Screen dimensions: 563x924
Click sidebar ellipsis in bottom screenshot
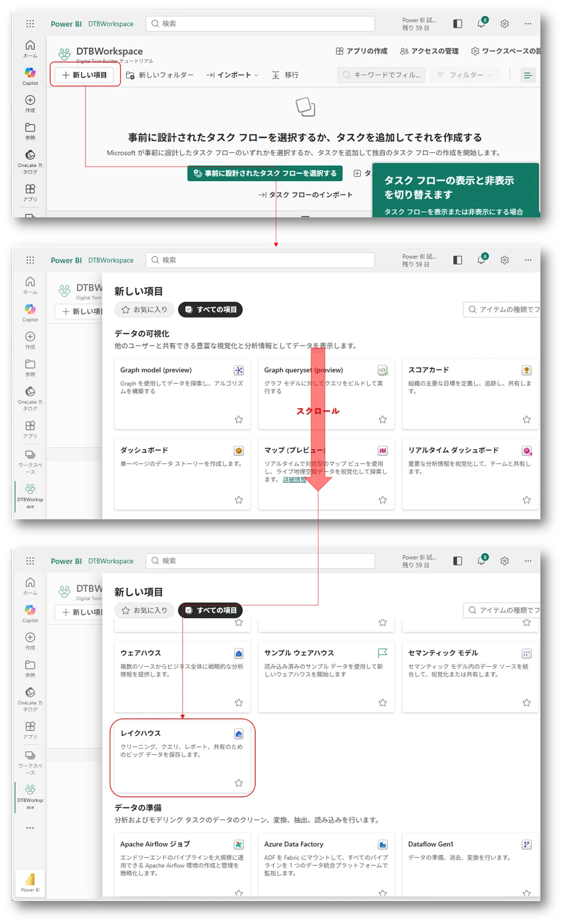pyautogui.click(x=30, y=828)
